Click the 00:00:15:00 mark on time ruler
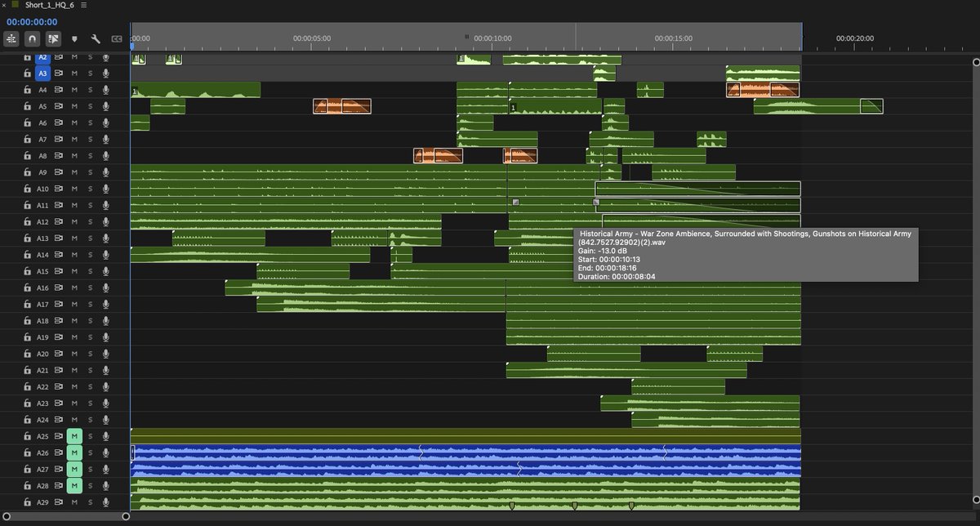This screenshot has height=526, width=980. (673, 38)
